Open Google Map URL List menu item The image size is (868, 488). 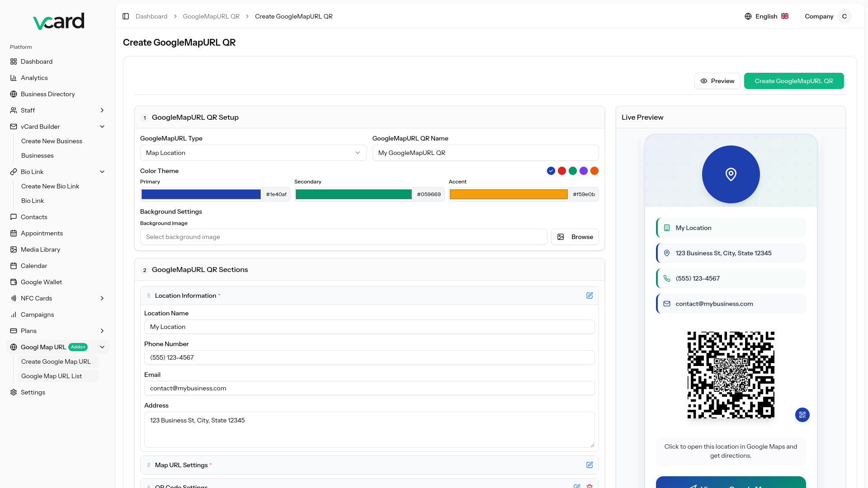click(52, 376)
